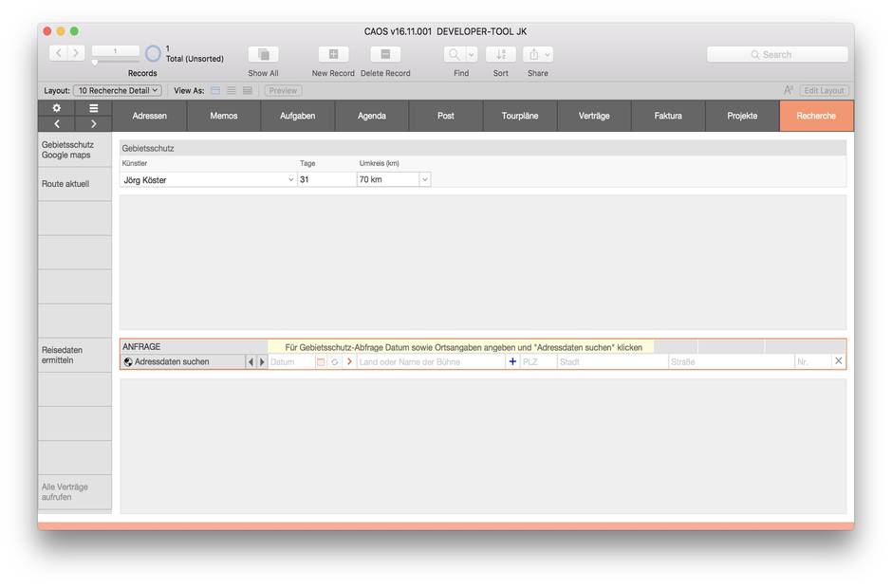Screen dimensions: 892x588
Task: Click the Find magnifier icon
Action: [x=454, y=54]
